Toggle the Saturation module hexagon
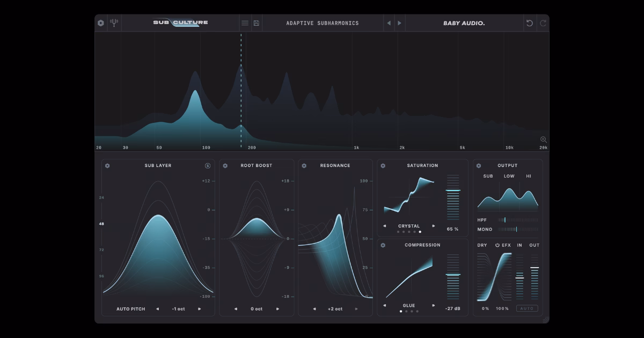Viewport: 644px width, 338px height. [383, 166]
